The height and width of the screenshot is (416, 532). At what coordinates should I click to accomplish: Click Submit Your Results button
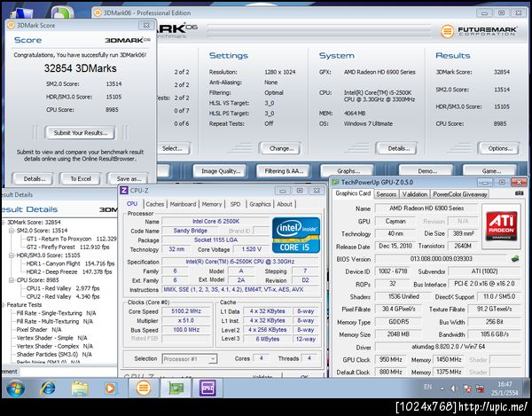(81, 133)
